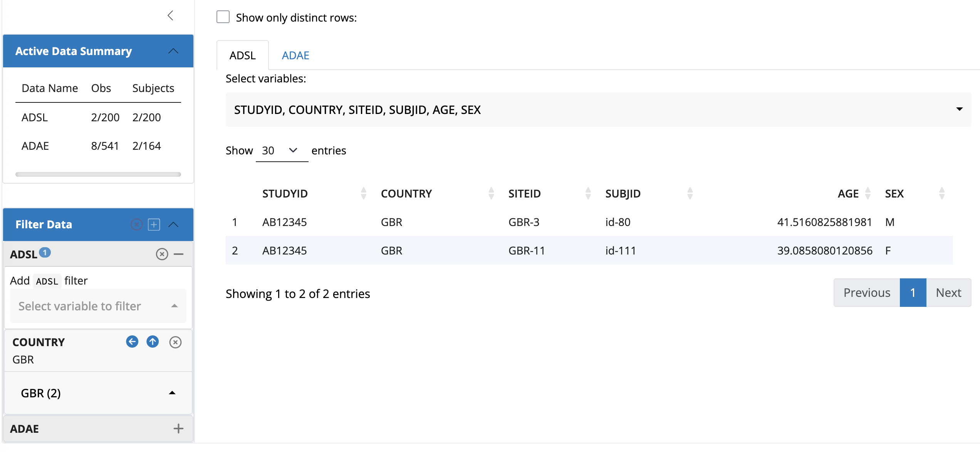Change the Show 30 entries dropdown
The height and width of the screenshot is (452, 980).
coord(281,151)
